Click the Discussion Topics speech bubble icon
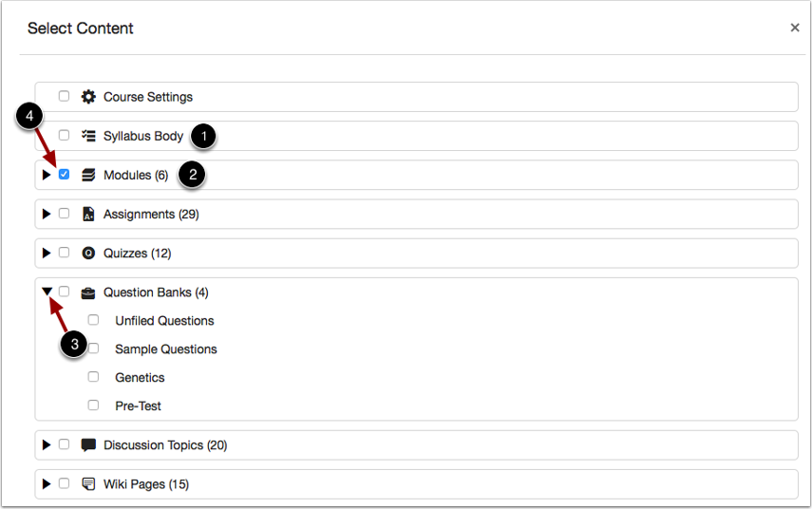The height and width of the screenshot is (509, 812). coord(88,445)
